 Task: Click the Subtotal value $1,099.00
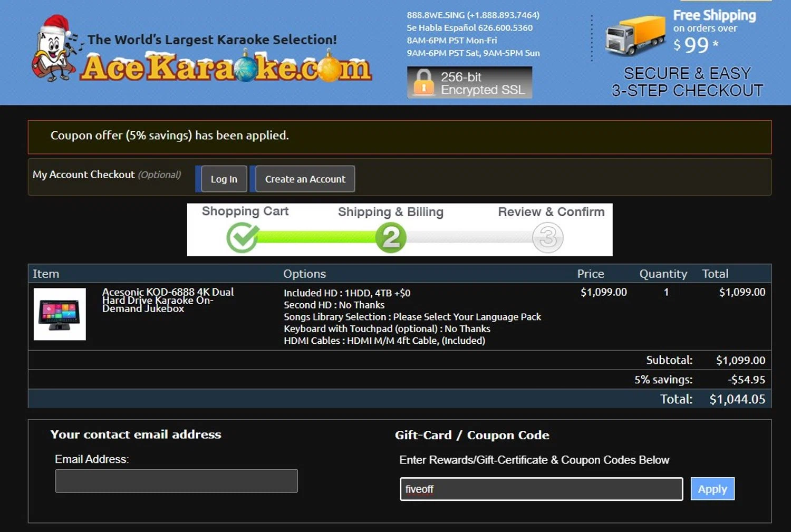[x=740, y=361]
